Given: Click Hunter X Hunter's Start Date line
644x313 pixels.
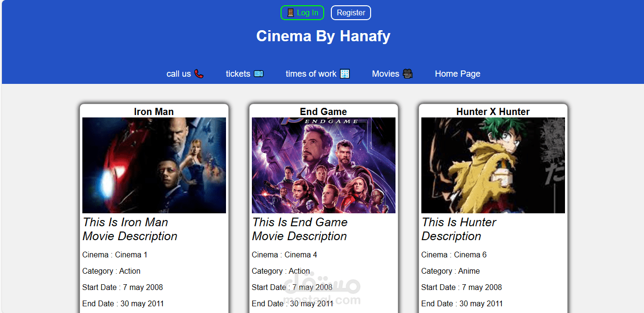Looking at the screenshot, I should 462,287.
